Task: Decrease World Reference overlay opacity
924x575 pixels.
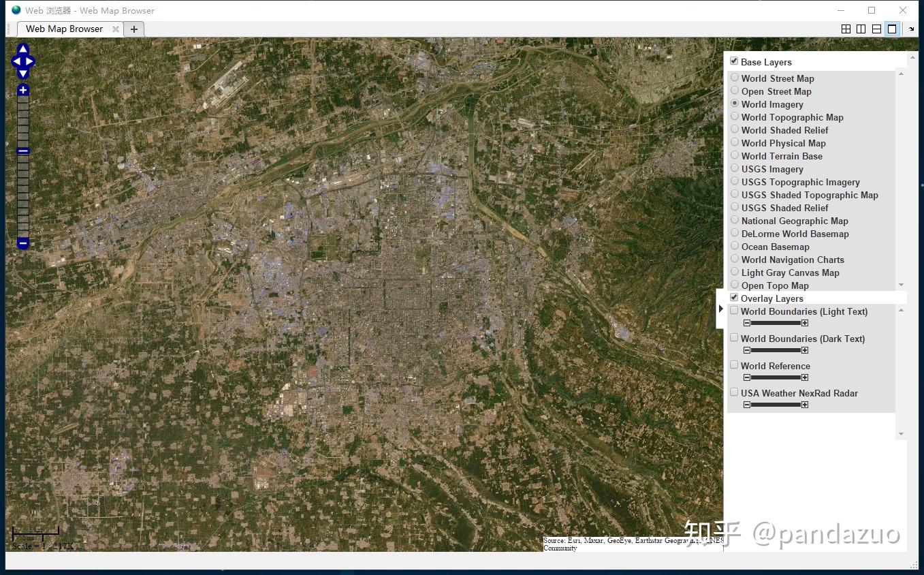Action: point(746,377)
